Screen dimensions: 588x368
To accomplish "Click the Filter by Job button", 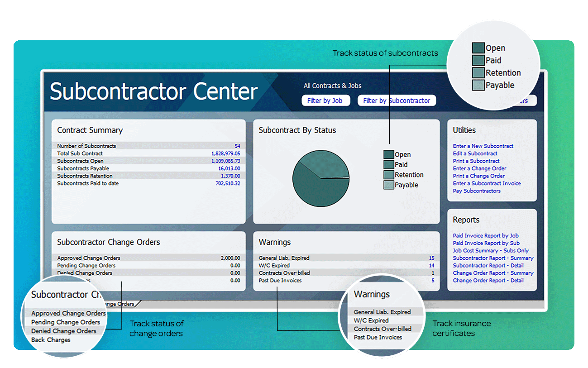I will [325, 100].
